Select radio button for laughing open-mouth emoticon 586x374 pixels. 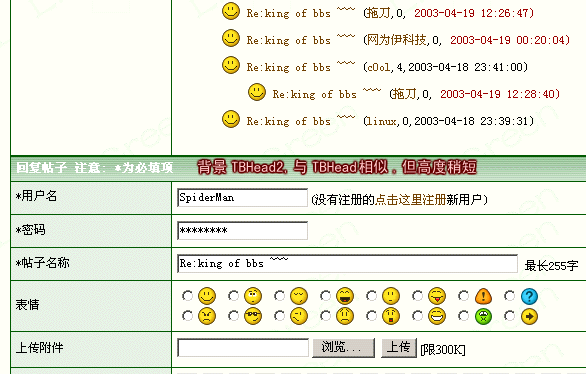(325, 296)
